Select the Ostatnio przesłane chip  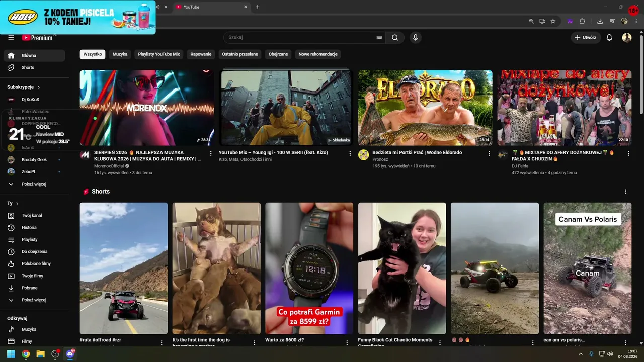coord(240,54)
